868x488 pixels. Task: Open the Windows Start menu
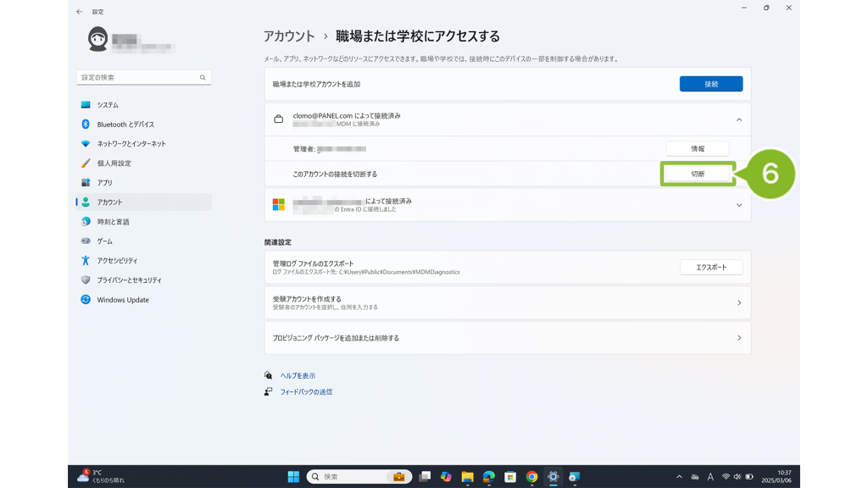[293, 476]
